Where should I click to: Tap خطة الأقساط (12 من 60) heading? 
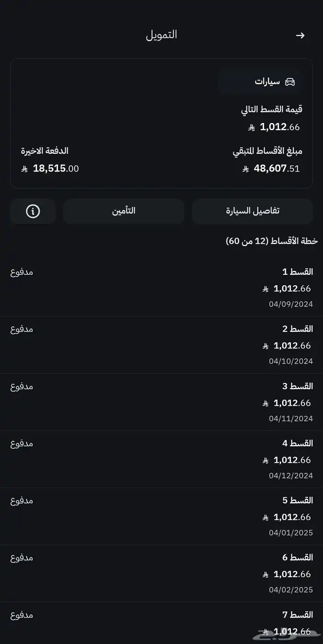[271, 241]
